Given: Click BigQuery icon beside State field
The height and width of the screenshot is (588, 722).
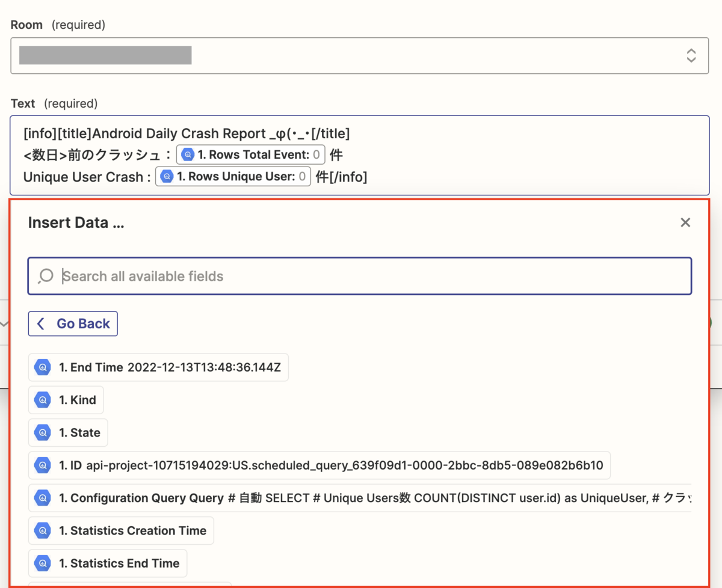Looking at the screenshot, I should [x=43, y=432].
